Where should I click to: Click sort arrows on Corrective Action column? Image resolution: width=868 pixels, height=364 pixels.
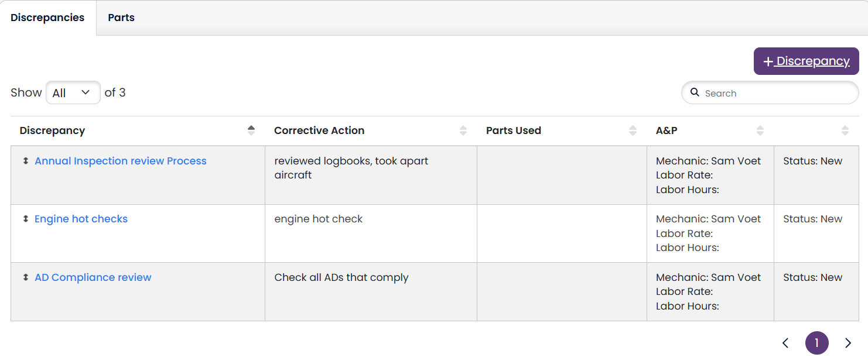463,131
